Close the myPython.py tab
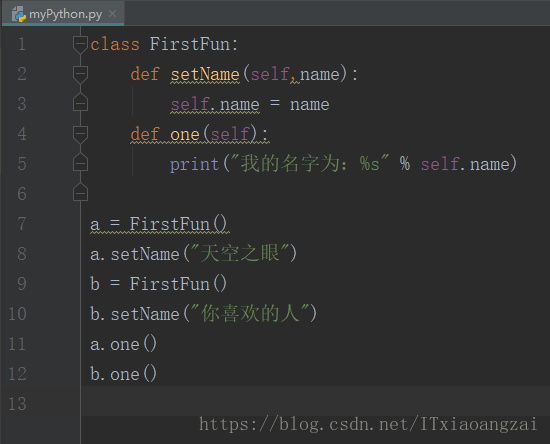Image resolution: width=550 pixels, height=444 pixels. tap(112, 14)
